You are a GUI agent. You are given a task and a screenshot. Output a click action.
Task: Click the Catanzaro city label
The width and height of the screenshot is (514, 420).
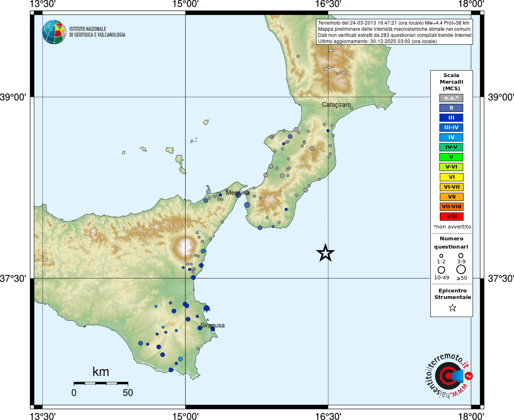pyautogui.click(x=337, y=105)
